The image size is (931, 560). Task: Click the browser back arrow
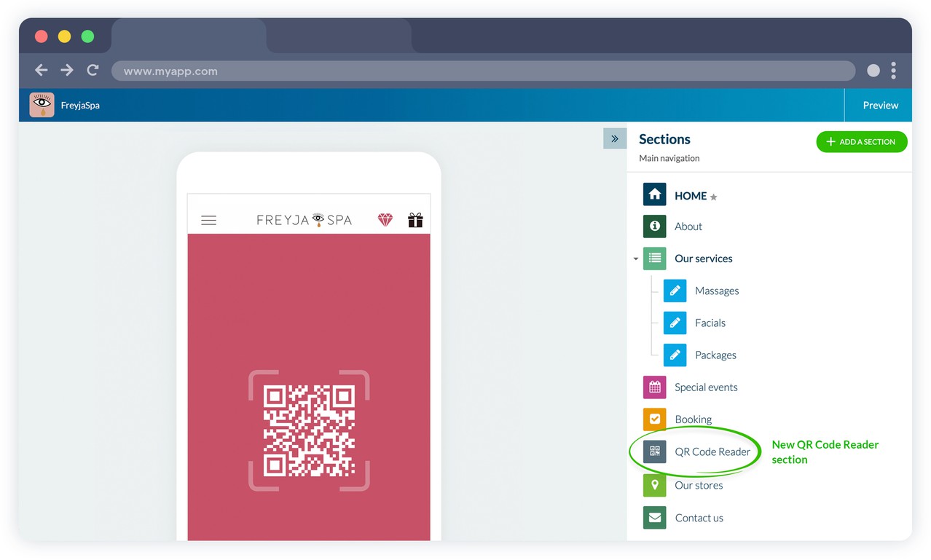tap(42, 70)
